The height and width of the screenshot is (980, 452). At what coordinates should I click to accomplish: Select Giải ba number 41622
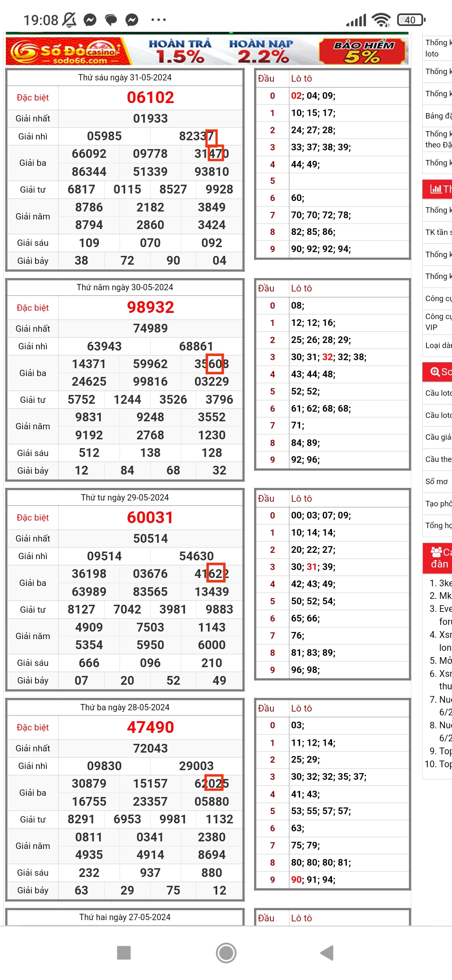pyautogui.click(x=212, y=574)
